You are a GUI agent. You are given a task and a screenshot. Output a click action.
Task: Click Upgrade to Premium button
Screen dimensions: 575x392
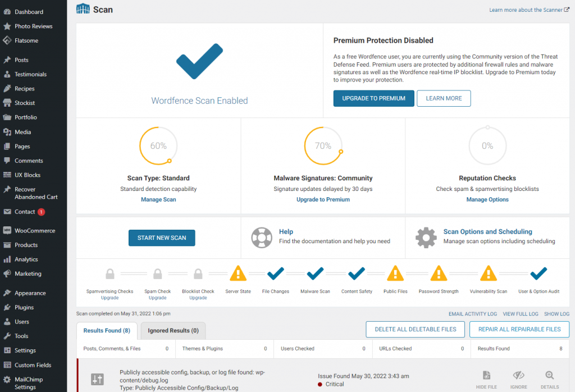[x=373, y=98]
